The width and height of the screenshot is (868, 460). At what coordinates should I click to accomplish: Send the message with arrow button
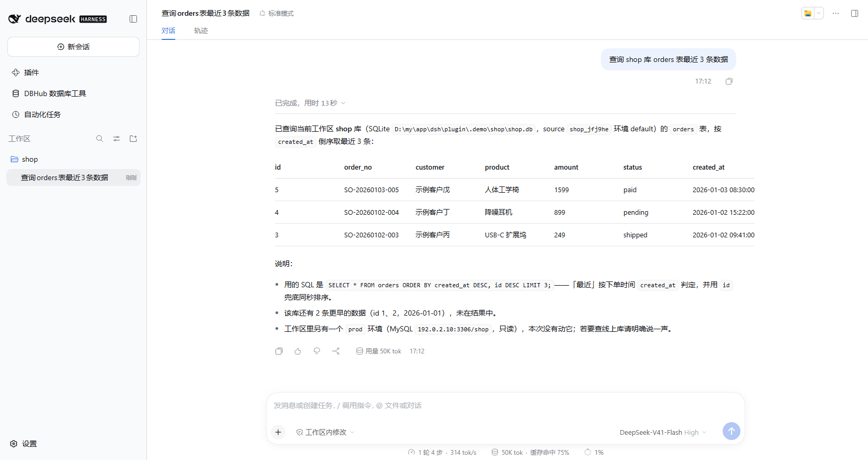tap(732, 431)
